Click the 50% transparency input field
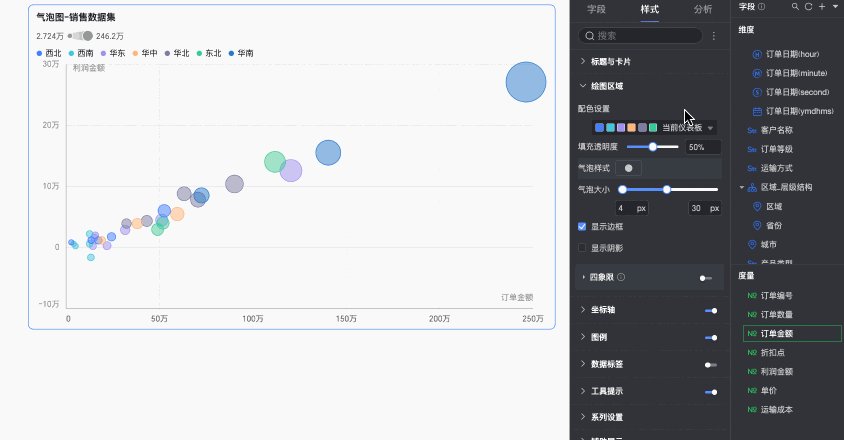The image size is (844, 440). [704, 147]
